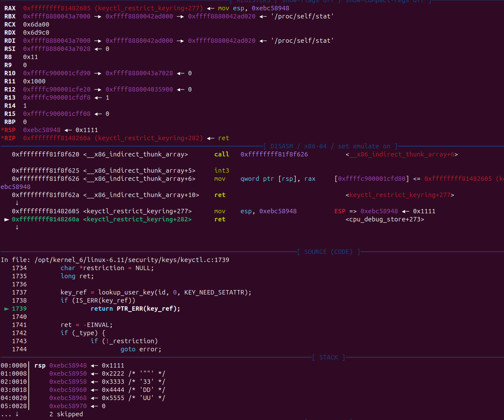Click the R15 value 0xffffc900001cff08

click(57, 114)
